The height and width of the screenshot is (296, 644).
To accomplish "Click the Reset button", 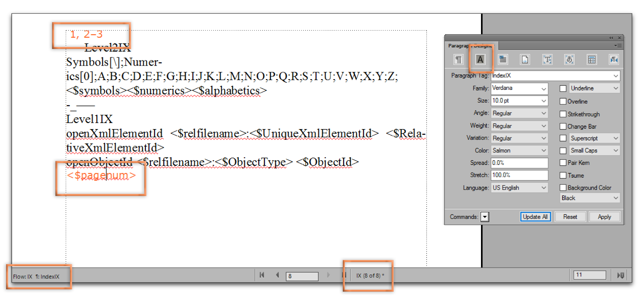I will [570, 217].
